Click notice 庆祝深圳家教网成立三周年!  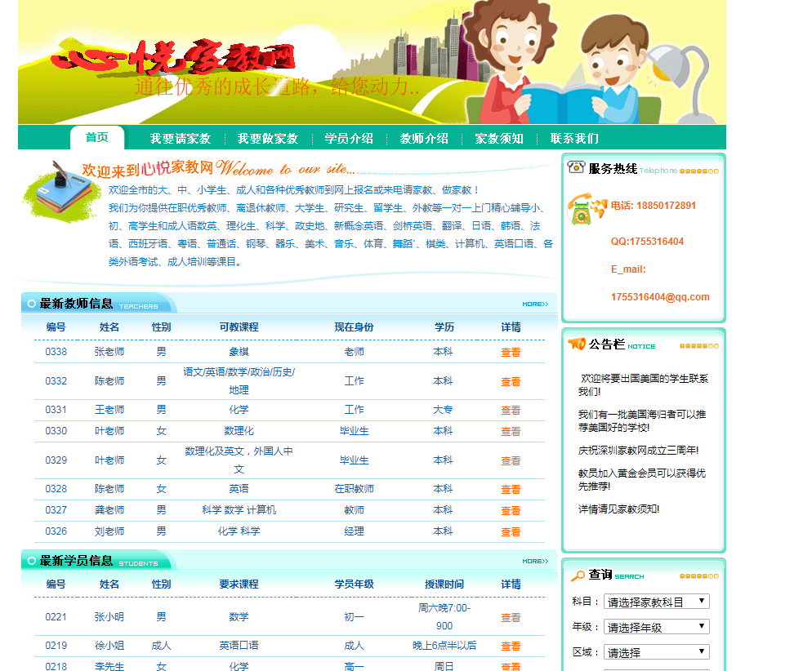pyautogui.click(x=638, y=451)
